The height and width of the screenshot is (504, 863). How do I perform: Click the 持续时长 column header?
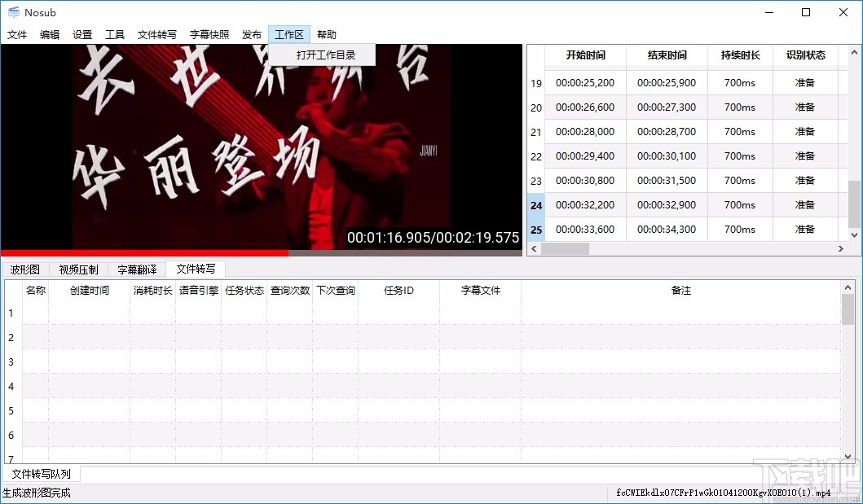click(x=740, y=55)
